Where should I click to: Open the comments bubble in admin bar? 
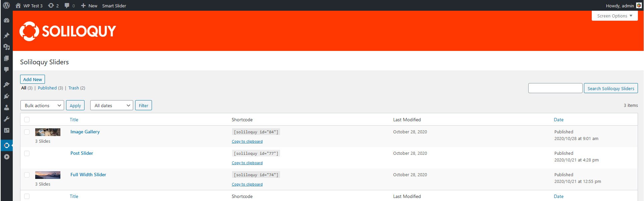coord(69,6)
